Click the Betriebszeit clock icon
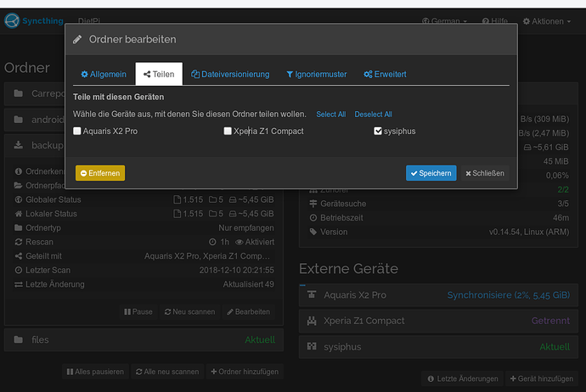The width and height of the screenshot is (586, 392). pyautogui.click(x=313, y=218)
